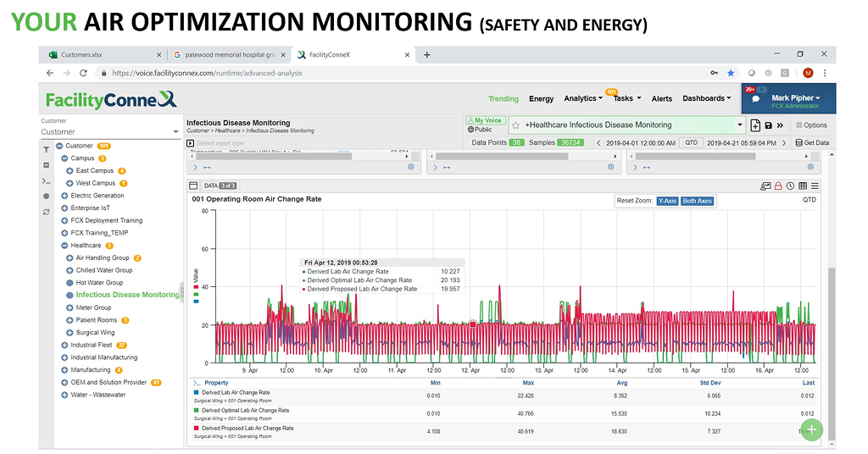Click the double chevron expand icon
868x454 pixels.
tap(780, 125)
